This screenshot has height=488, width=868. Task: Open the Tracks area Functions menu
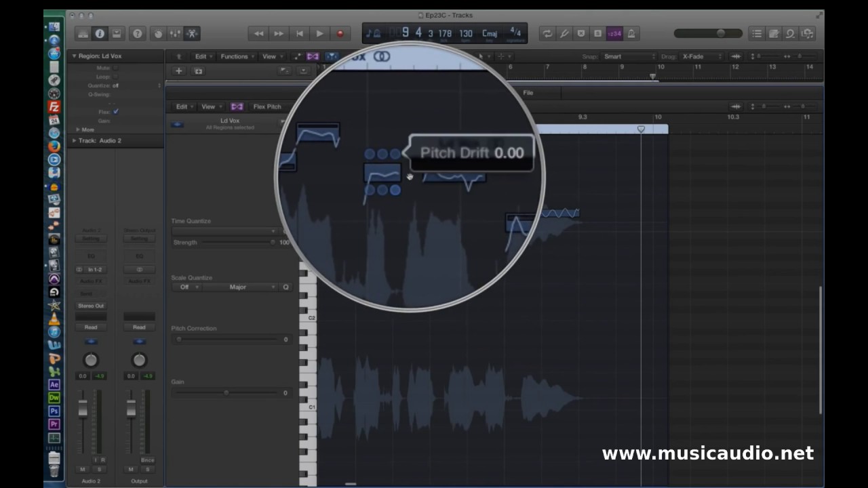[237, 56]
